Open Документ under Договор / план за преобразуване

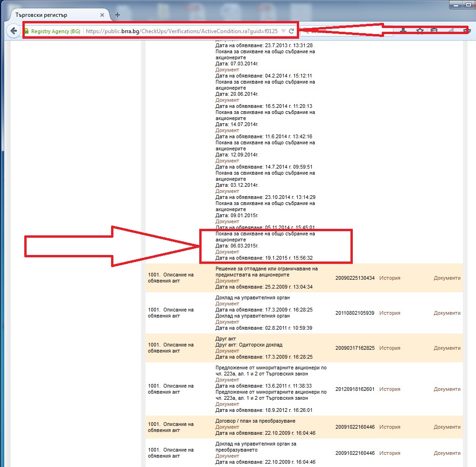tap(227, 427)
